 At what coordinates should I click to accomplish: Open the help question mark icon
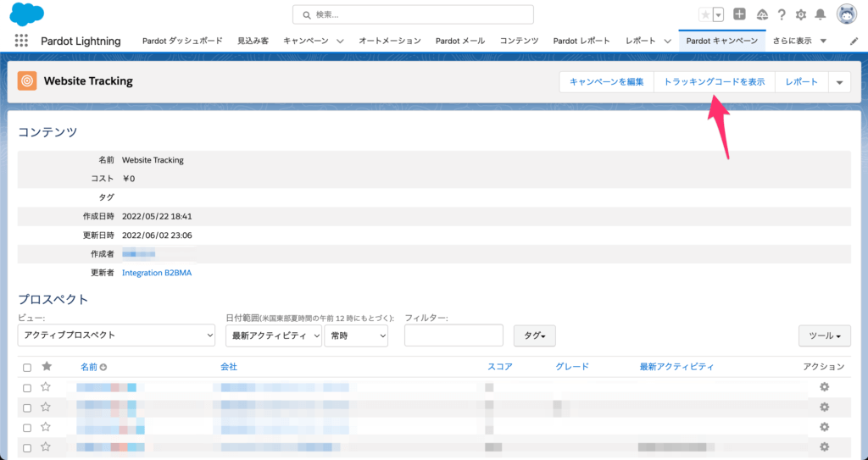(782, 15)
